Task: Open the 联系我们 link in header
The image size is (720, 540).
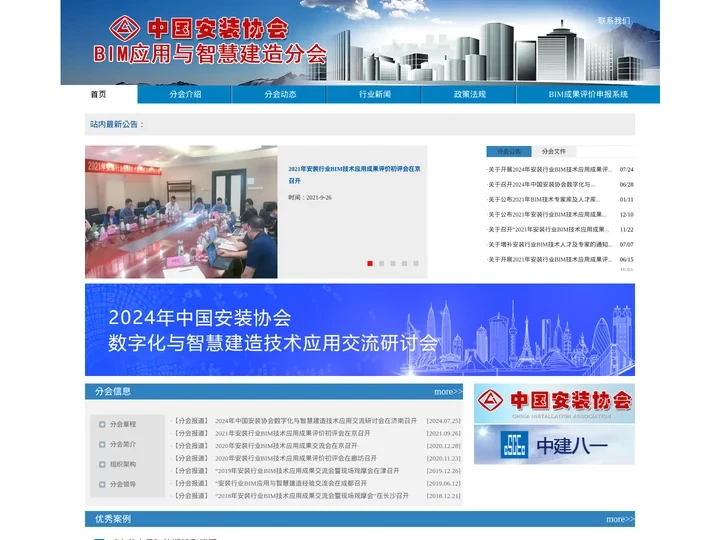Action: coord(614,21)
